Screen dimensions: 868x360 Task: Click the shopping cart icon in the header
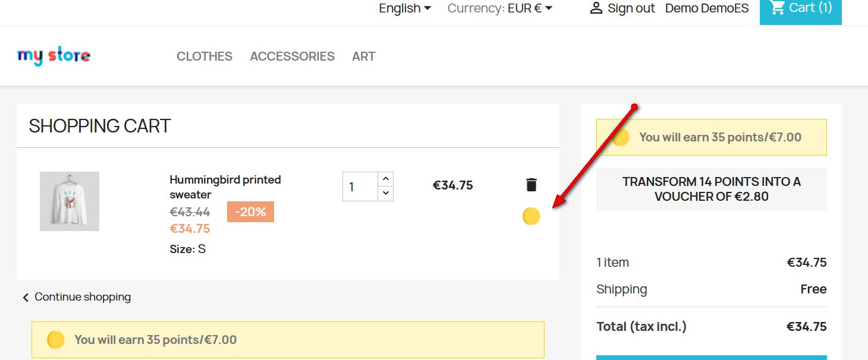[777, 8]
